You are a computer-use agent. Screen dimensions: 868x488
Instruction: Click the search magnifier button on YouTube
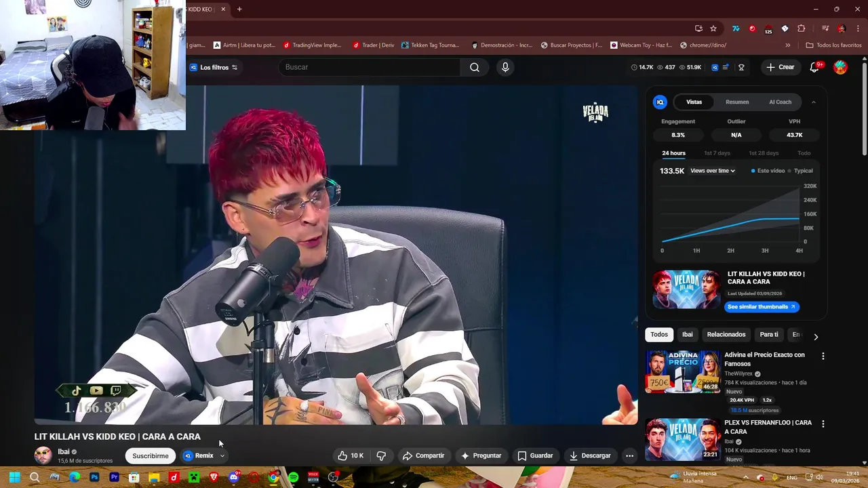[x=475, y=67]
